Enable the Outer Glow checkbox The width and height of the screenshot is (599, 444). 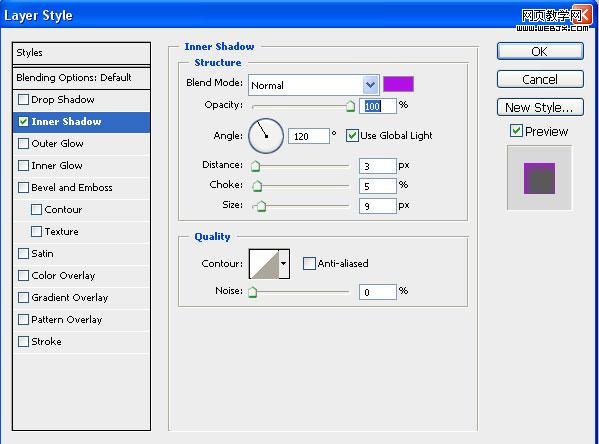coord(23,144)
